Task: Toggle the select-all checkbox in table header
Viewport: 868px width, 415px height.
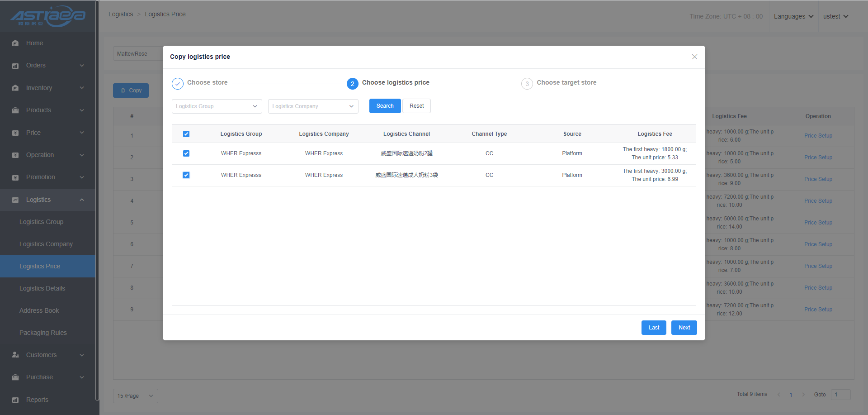Action: (x=186, y=134)
